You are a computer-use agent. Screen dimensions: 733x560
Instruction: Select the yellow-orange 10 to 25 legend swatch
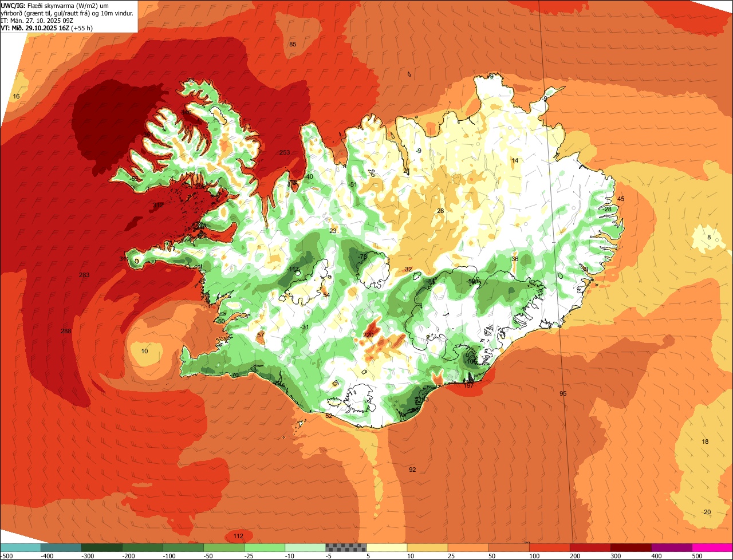427,547
